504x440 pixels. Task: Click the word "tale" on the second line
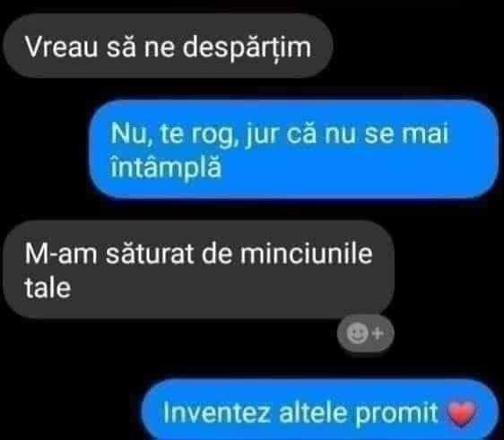coord(48,288)
